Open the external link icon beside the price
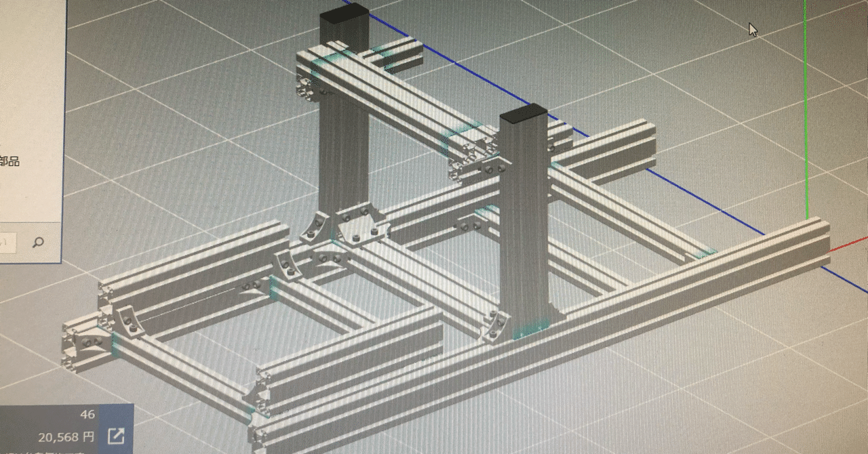The width and height of the screenshot is (868, 454). tap(116, 436)
